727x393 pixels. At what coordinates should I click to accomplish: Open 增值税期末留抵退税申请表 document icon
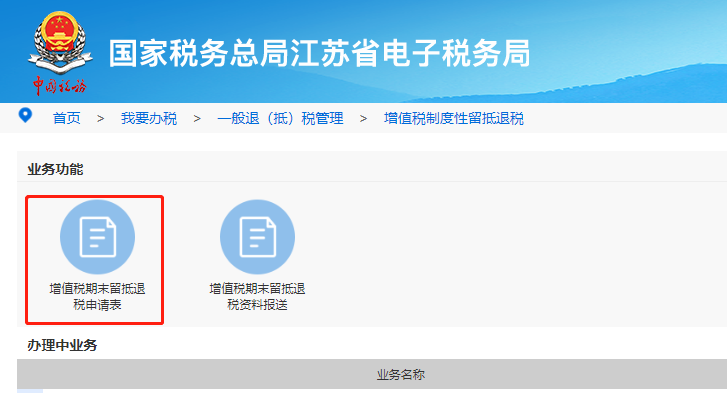click(97, 237)
